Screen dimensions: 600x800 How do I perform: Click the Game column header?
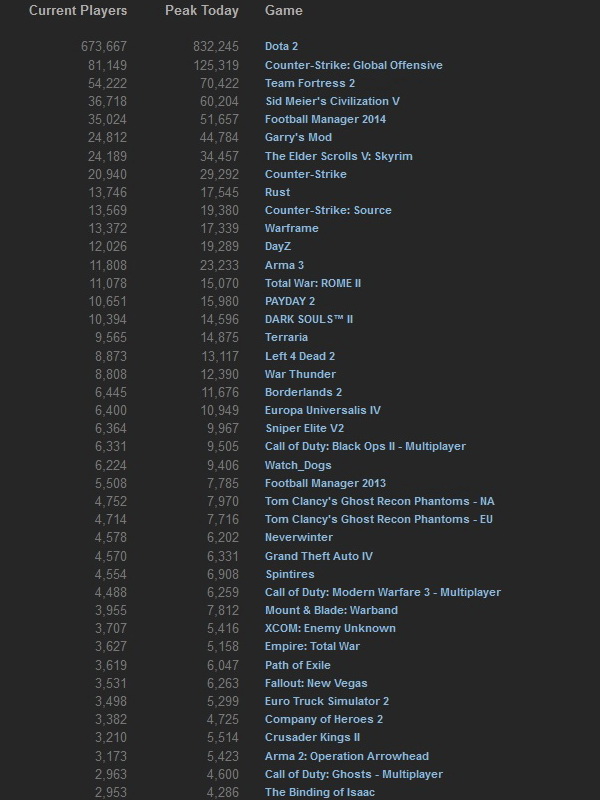tap(284, 11)
